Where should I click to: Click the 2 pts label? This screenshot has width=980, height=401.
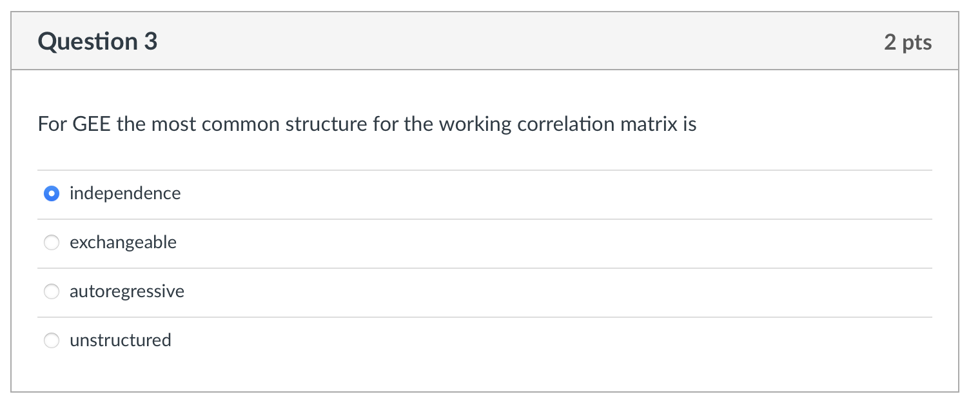[x=908, y=41]
